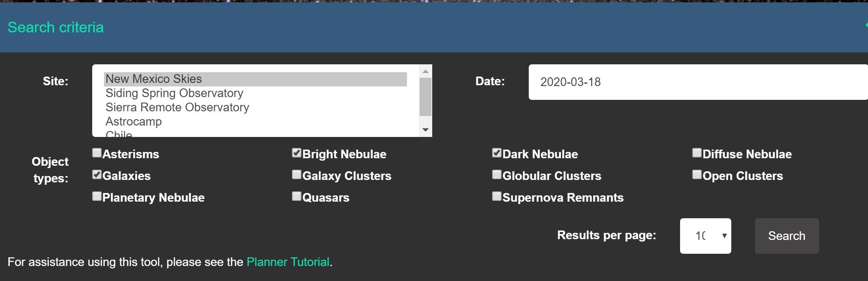Image resolution: width=868 pixels, height=281 pixels.
Task: Click the Search button
Action: (x=787, y=236)
